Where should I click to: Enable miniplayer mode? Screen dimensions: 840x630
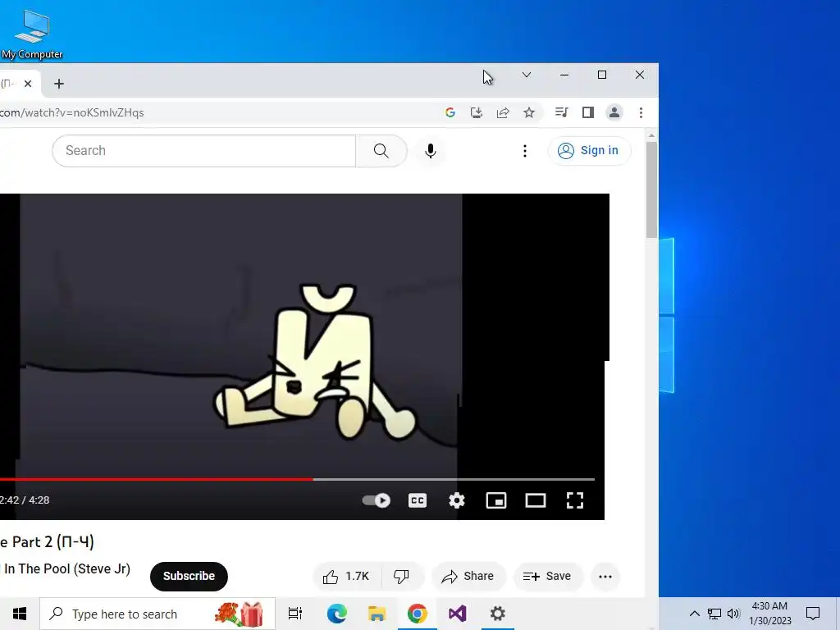point(496,500)
